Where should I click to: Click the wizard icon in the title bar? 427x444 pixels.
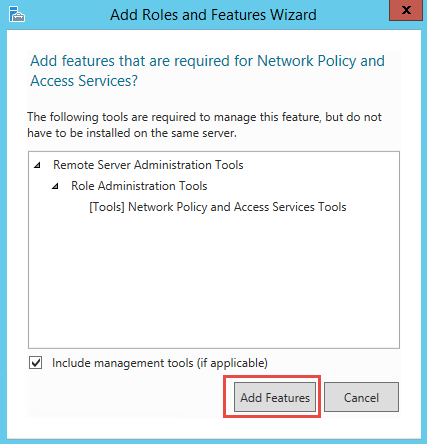(x=17, y=14)
